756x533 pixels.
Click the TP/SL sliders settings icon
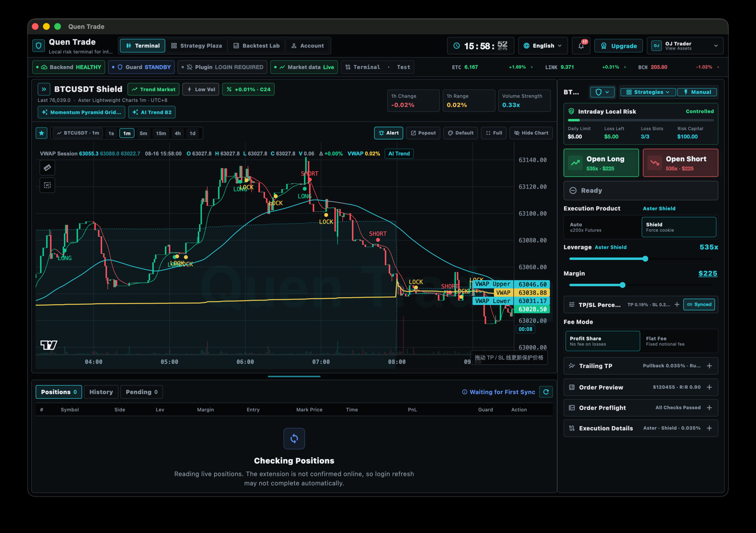572,305
